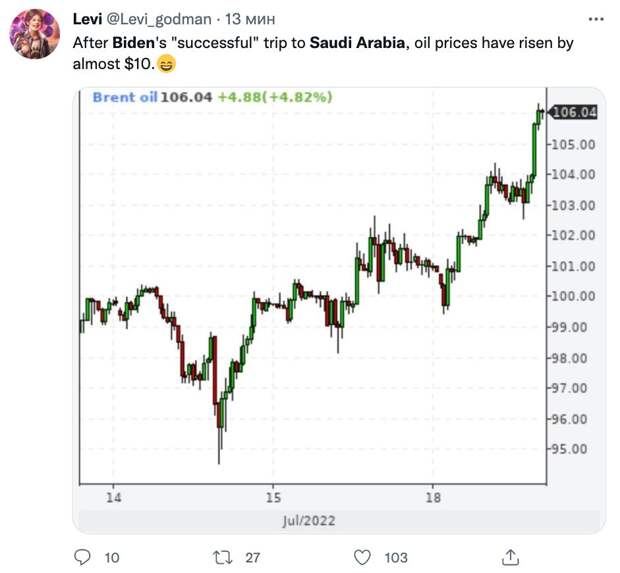
Task: Click the grinning emoji in the tweet text
Action: [165, 66]
